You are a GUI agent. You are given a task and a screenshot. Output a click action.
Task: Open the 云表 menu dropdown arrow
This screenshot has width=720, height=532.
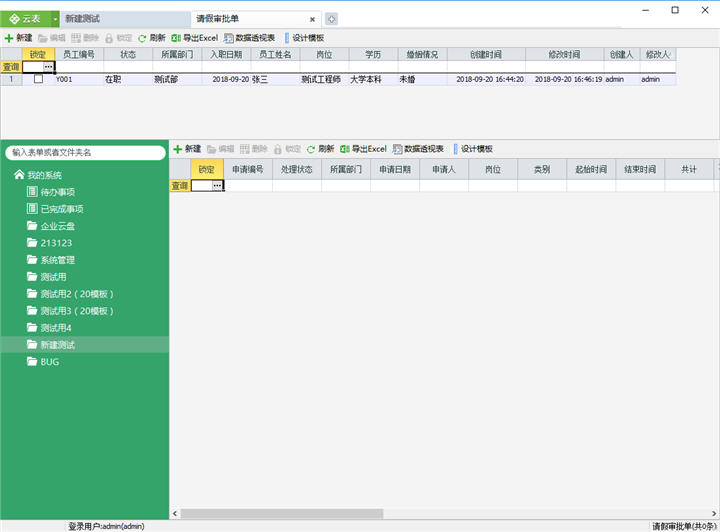pyautogui.click(x=55, y=19)
